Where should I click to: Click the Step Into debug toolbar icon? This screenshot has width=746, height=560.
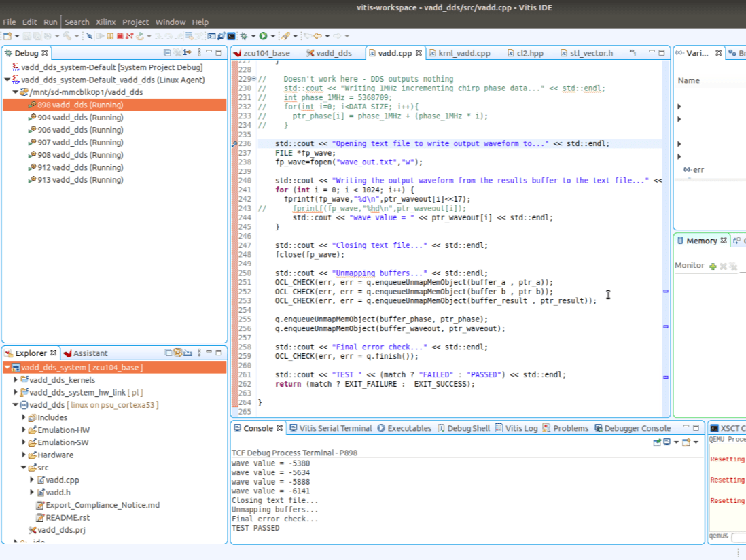click(x=157, y=34)
